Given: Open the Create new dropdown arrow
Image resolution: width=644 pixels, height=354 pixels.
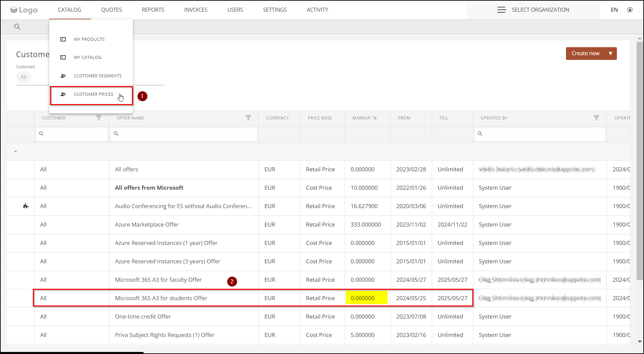Looking at the screenshot, I should pos(611,54).
